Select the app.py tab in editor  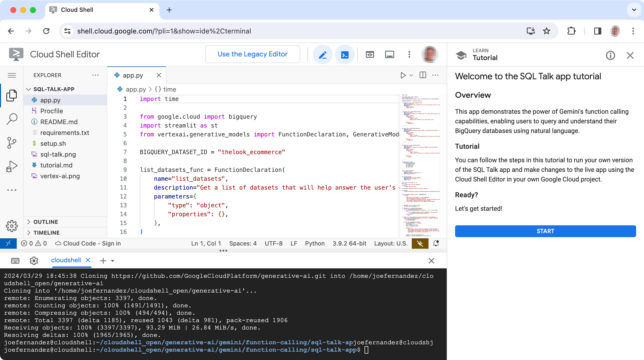[133, 75]
